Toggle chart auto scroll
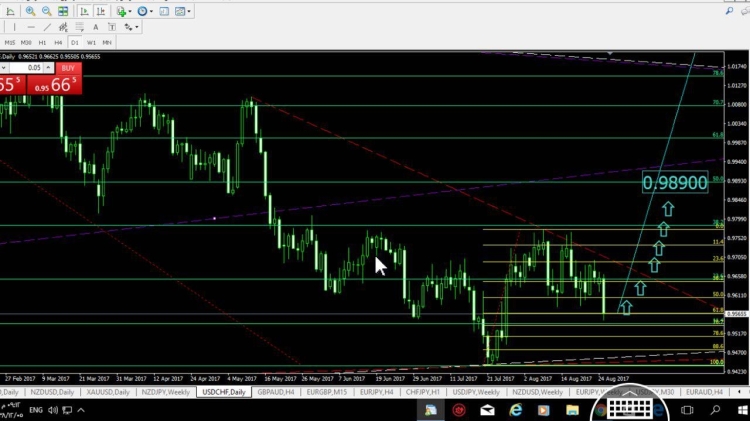 click(84, 11)
